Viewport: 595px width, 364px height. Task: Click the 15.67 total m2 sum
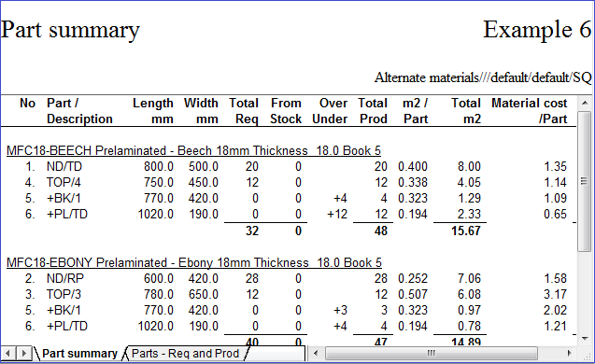click(x=466, y=231)
